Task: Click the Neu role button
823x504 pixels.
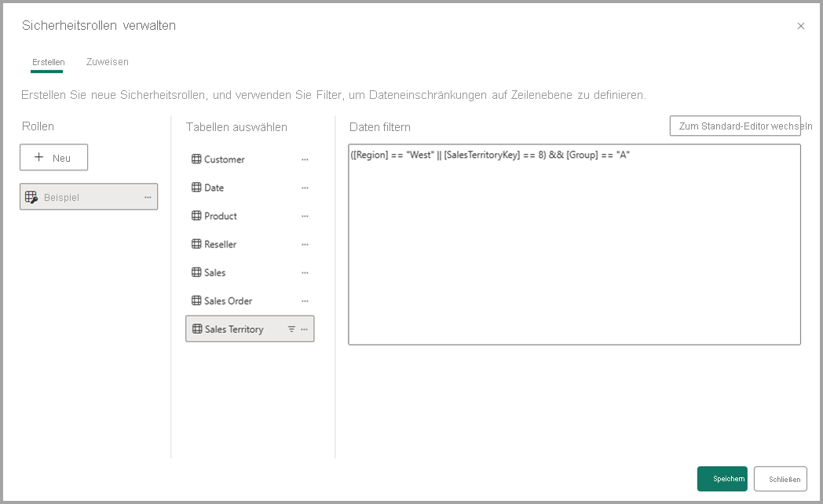Action: tap(53, 157)
